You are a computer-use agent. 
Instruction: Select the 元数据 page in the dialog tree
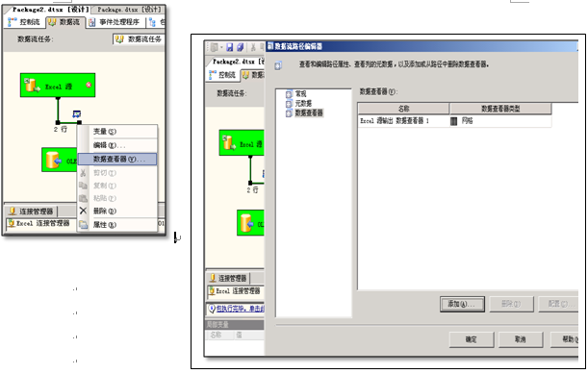298,103
